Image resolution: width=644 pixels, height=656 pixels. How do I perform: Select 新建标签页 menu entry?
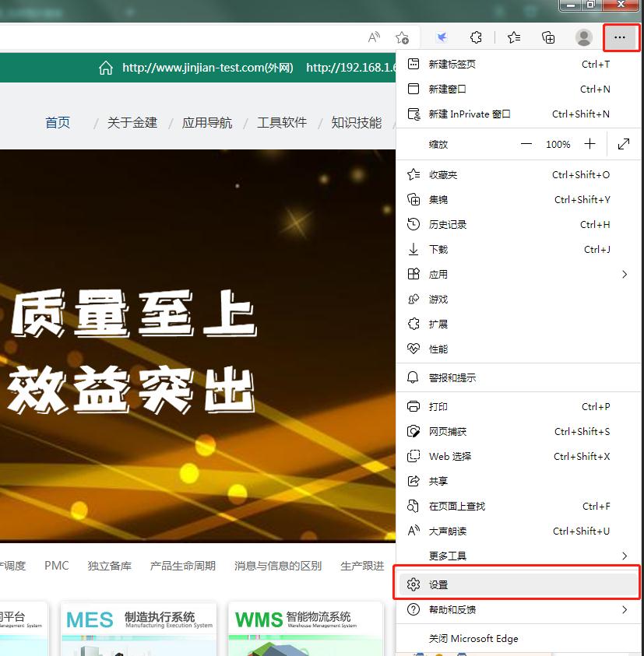tap(518, 64)
